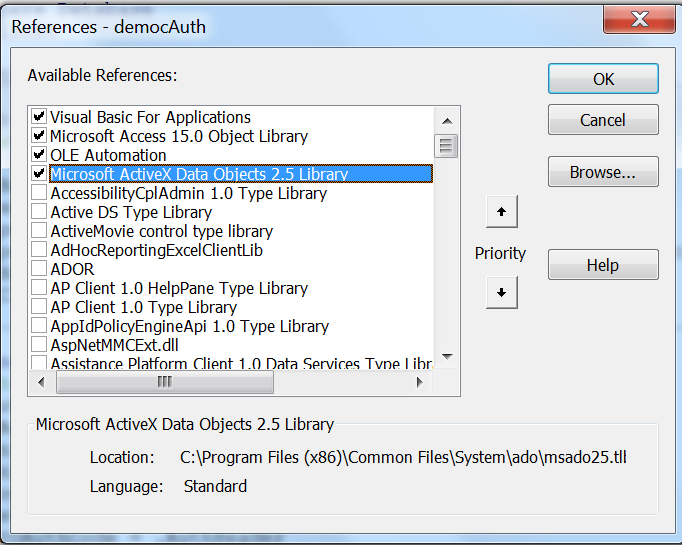Open the Browse... file dialog
Image resolution: width=682 pixels, height=545 pixels.
pos(603,172)
